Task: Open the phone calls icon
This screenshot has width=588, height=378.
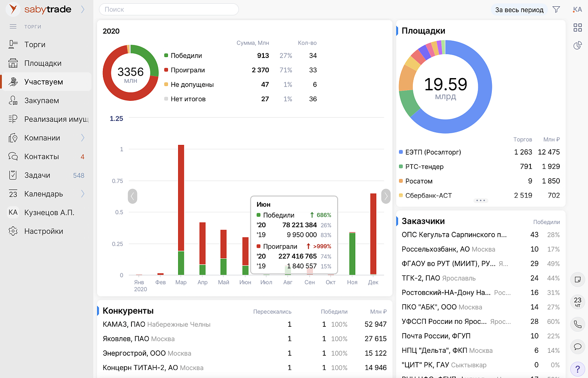Action: click(578, 324)
